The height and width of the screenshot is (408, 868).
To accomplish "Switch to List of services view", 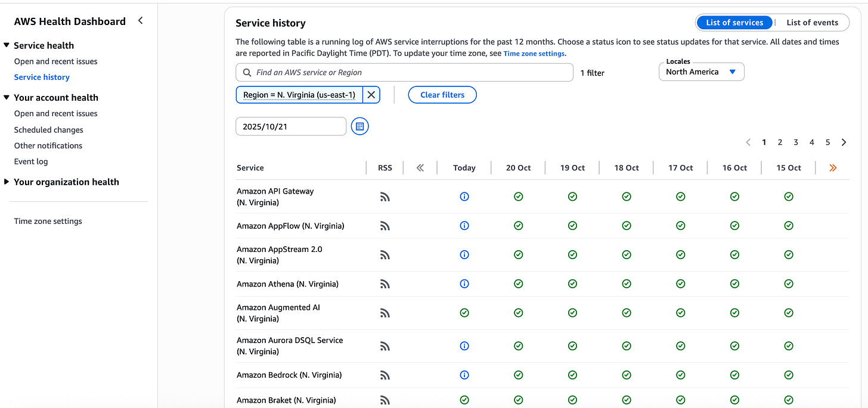I will [x=734, y=23].
